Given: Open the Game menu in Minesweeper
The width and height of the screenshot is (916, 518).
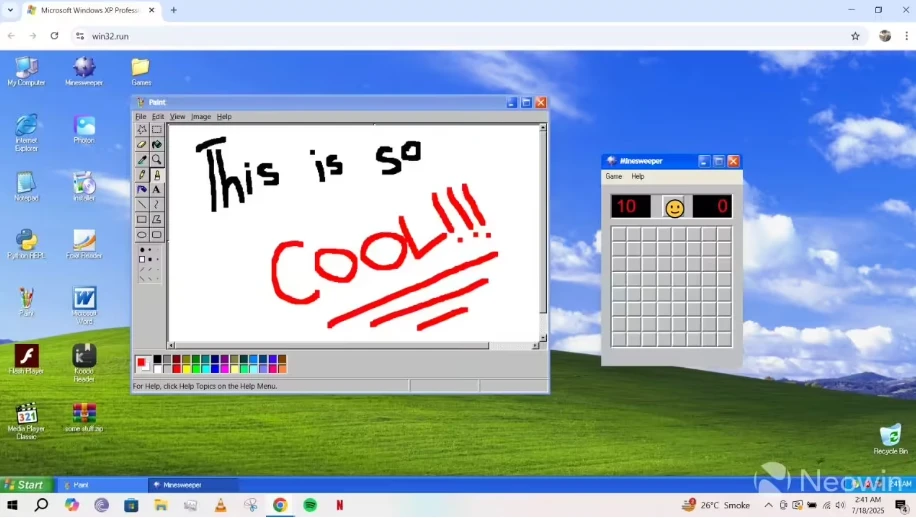Looking at the screenshot, I should (613, 176).
